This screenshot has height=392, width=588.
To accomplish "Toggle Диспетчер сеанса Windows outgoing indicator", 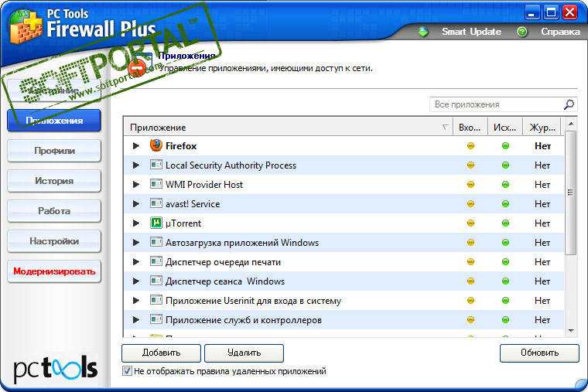I will 505,281.
